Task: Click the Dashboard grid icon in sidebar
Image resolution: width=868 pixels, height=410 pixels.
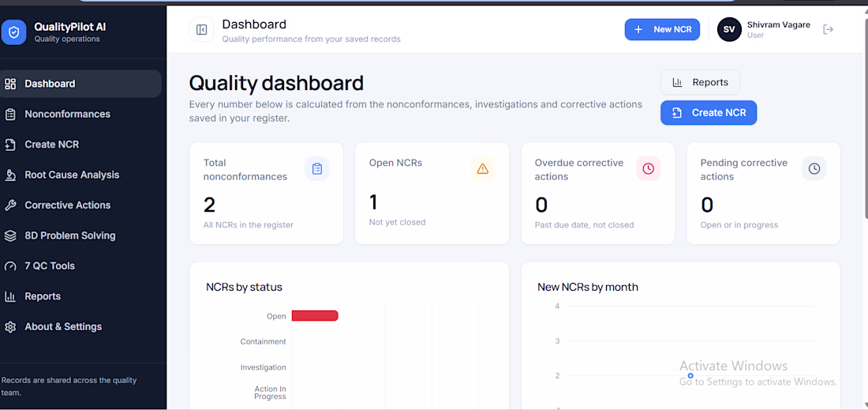Action: pos(10,84)
